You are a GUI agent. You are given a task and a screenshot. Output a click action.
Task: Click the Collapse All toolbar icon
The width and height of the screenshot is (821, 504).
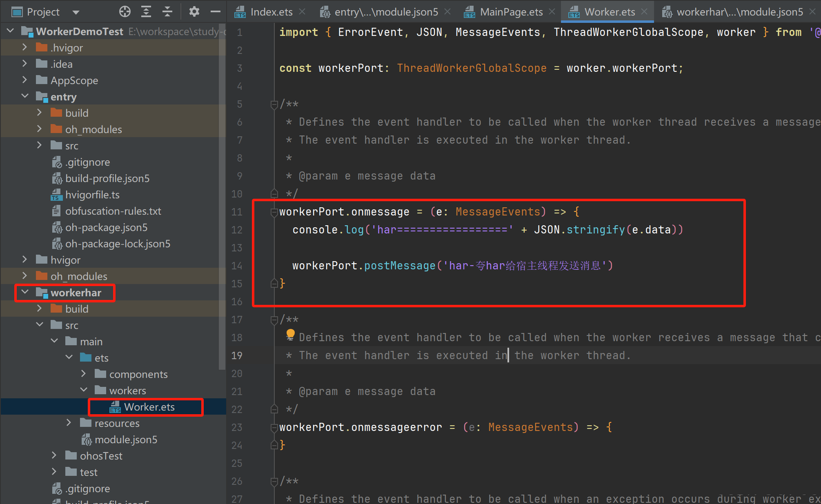pyautogui.click(x=167, y=12)
